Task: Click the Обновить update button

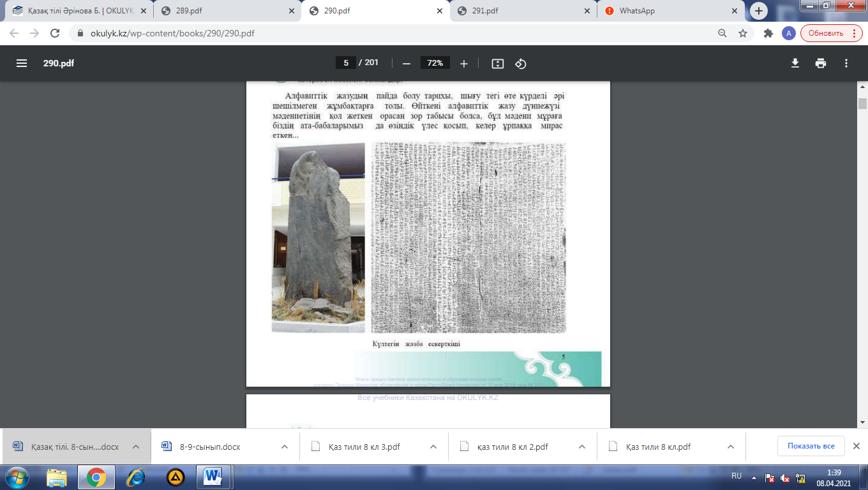Action: [830, 33]
